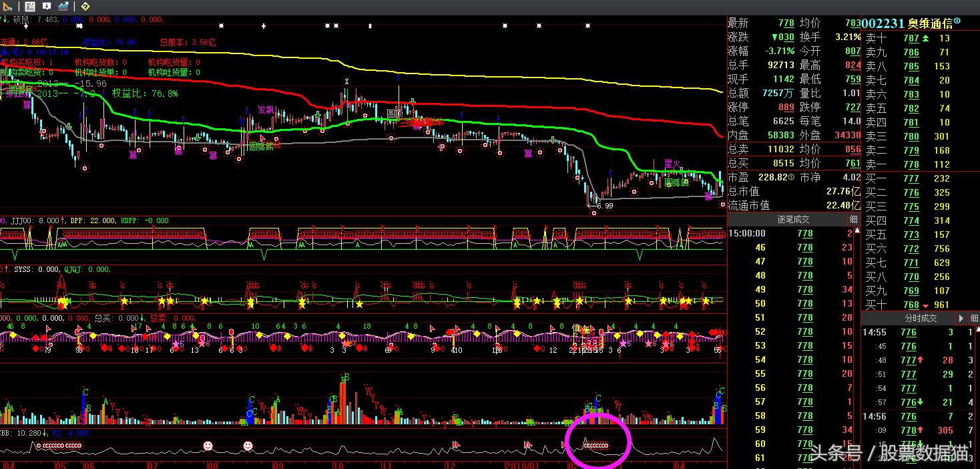
Task: Click the 6.99 low price marker on chart
Action: [x=604, y=206]
